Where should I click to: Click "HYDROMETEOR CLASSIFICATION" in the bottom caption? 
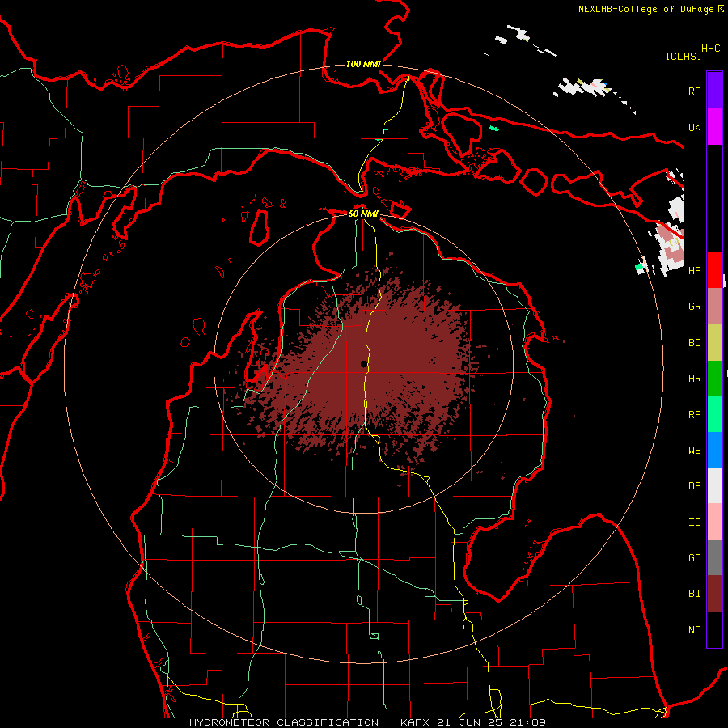click(284, 722)
